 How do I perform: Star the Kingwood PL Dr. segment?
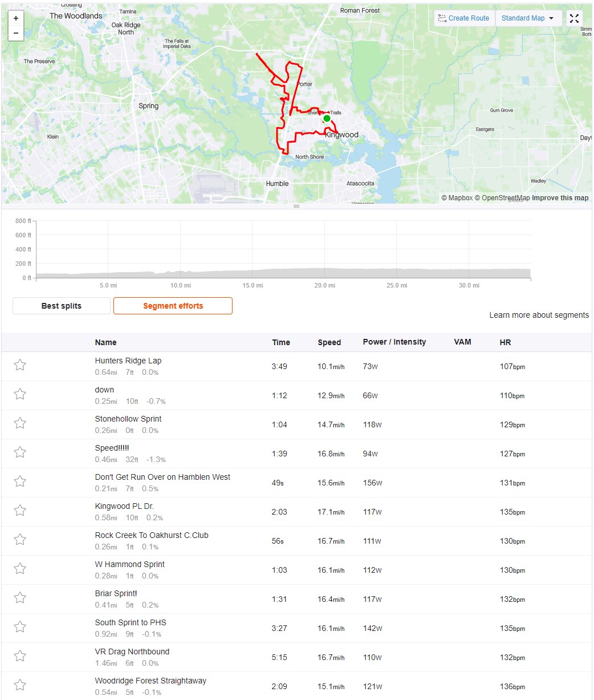tap(20, 511)
